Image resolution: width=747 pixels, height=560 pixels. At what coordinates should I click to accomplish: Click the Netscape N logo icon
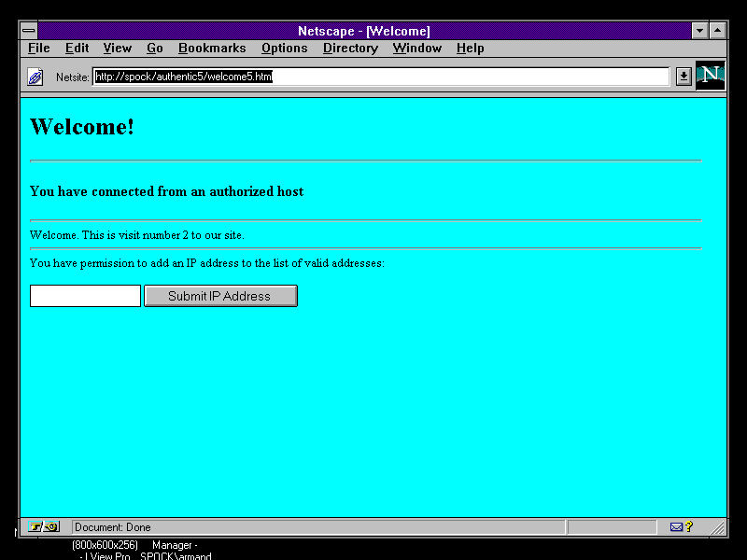(710, 76)
